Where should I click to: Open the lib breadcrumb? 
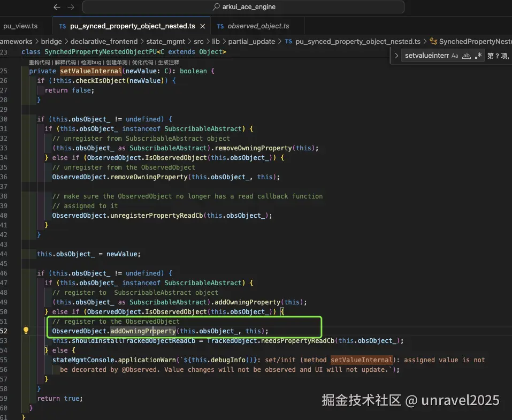click(216, 42)
